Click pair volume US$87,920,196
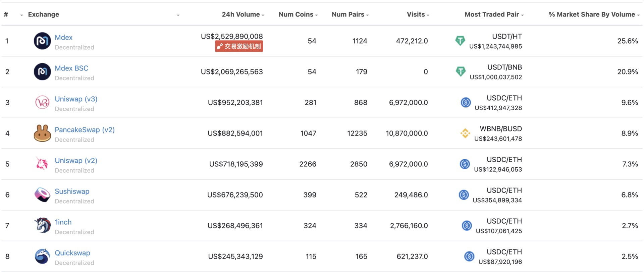 (500, 262)
